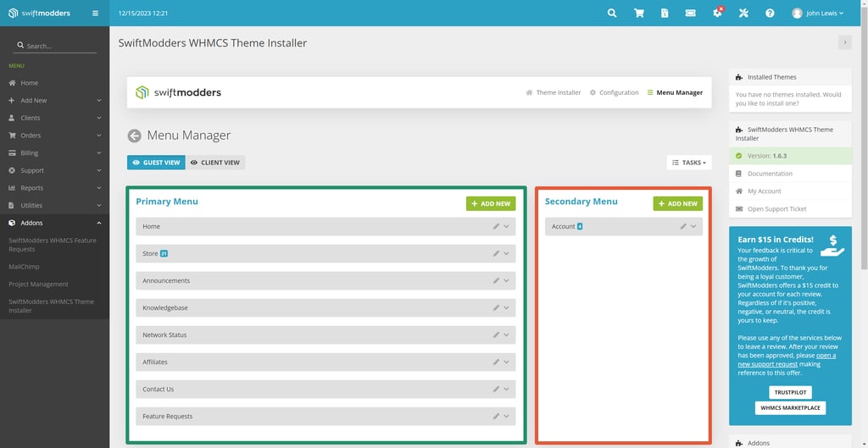Screen dimensions: 868x448
Task: Edit the Home menu item pencil icon
Action: pos(496,226)
